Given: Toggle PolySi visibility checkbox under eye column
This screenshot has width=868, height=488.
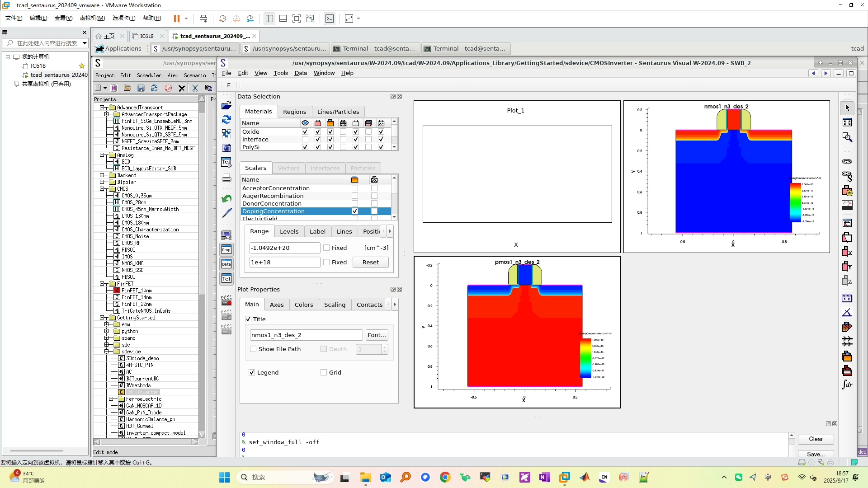Looking at the screenshot, I should [x=305, y=147].
